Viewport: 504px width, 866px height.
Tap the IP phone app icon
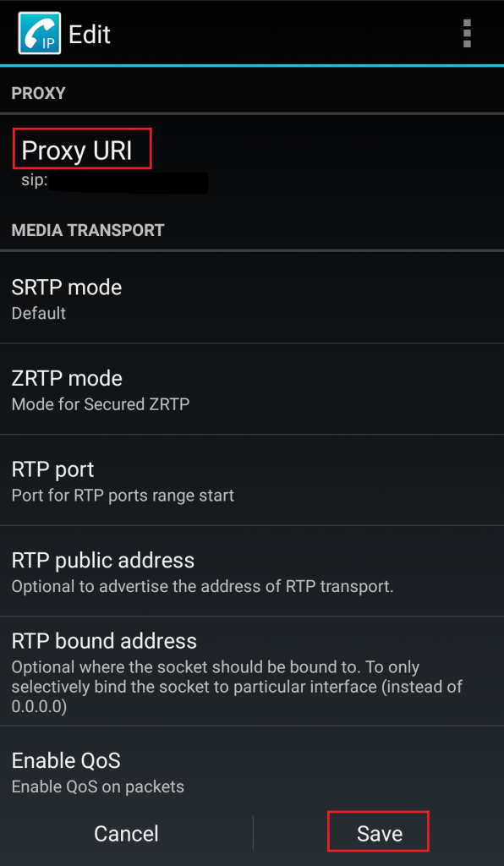point(39,34)
